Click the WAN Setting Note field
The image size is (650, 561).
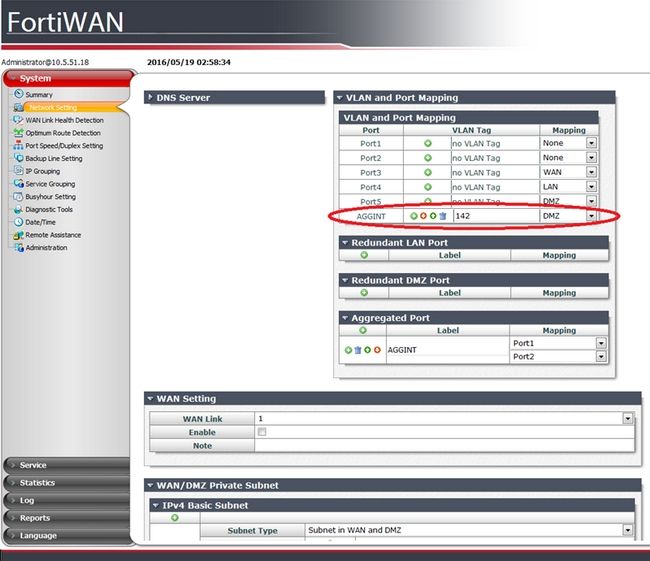[444, 445]
